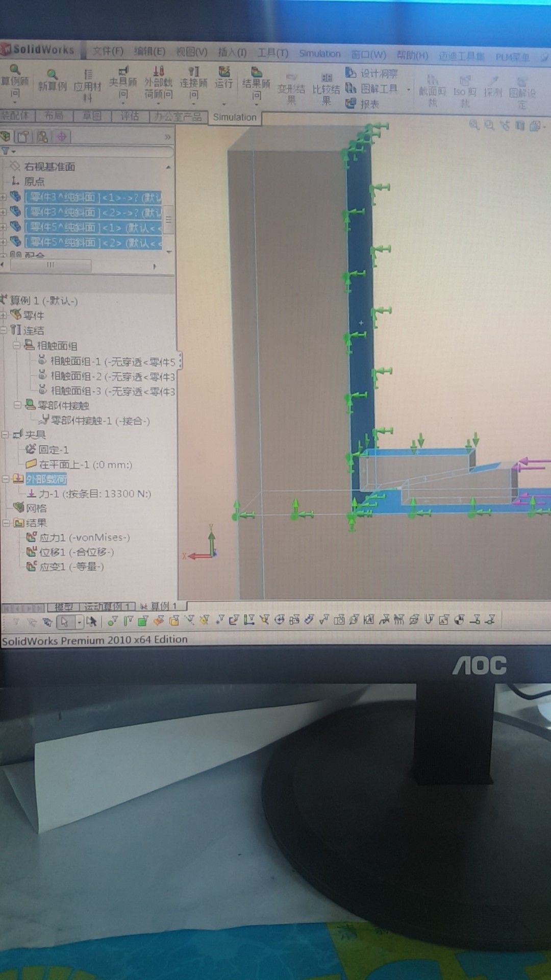Open the FeatureManager design tree tab icon
This screenshot has width=551, height=980.
(6, 136)
